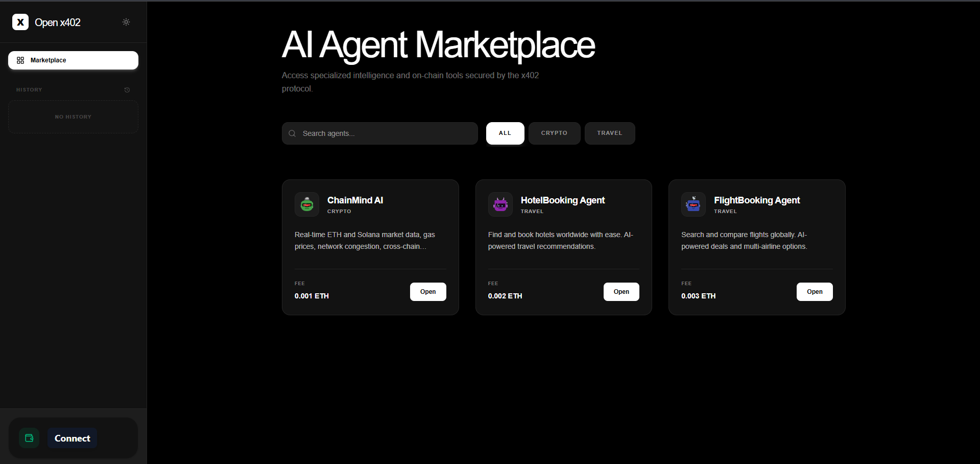Select the Marketplace sidebar item

click(x=73, y=60)
